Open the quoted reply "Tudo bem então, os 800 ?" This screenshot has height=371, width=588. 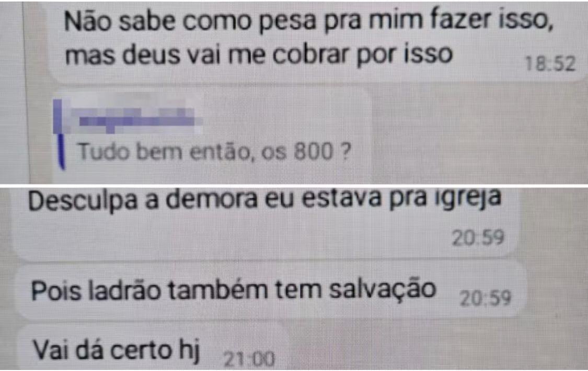coord(214,152)
